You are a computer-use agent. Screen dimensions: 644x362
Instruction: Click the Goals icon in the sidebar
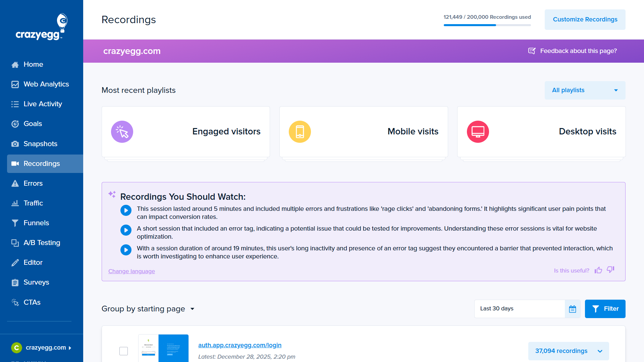[15, 124]
